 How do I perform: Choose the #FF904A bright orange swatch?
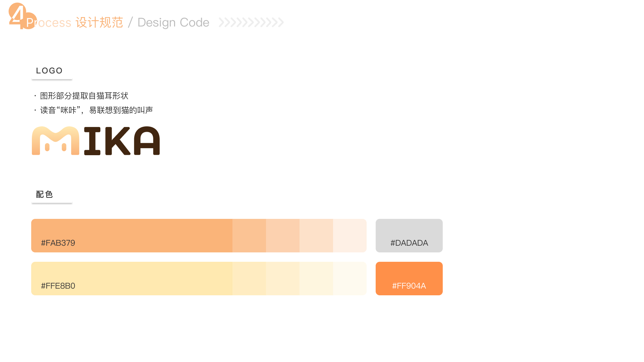409,279
